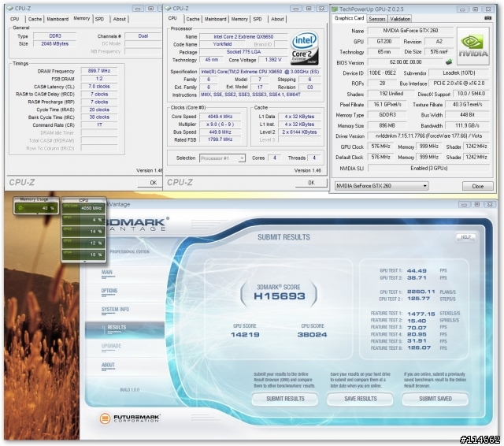This screenshot has width=504, height=446.
Task: Click the GPU-Z title bar icon
Action: coord(335,9)
